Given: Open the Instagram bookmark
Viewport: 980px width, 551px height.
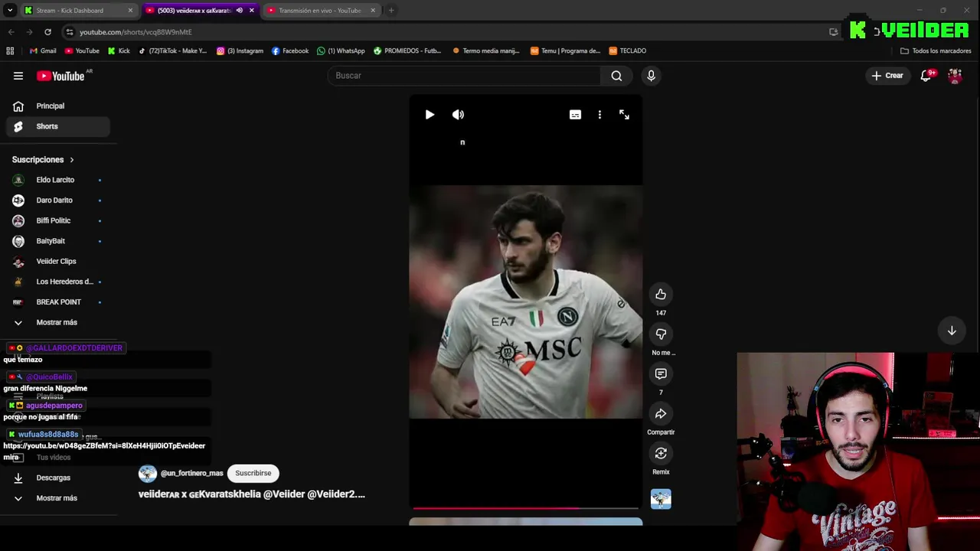Looking at the screenshot, I should click(240, 51).
